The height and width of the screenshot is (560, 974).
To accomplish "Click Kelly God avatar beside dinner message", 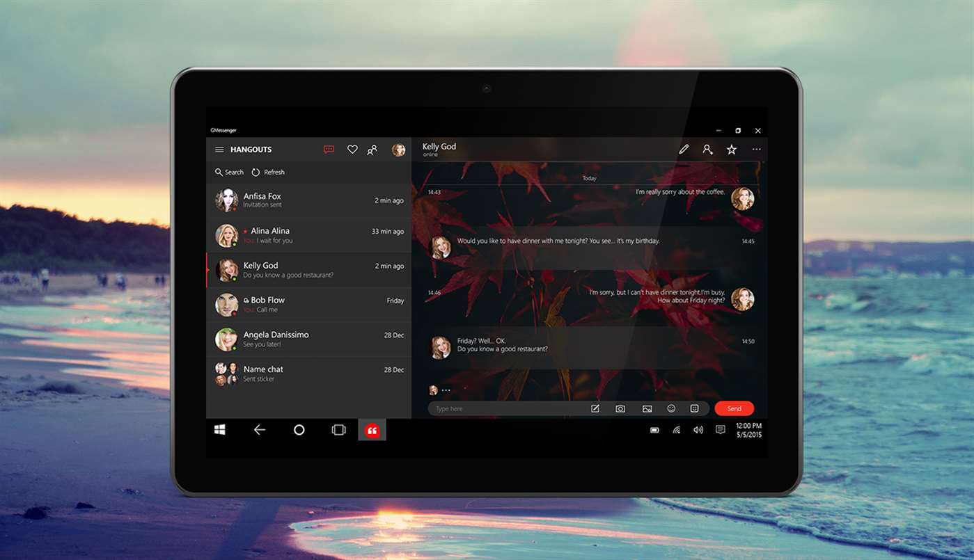I will tap(441, 247).
